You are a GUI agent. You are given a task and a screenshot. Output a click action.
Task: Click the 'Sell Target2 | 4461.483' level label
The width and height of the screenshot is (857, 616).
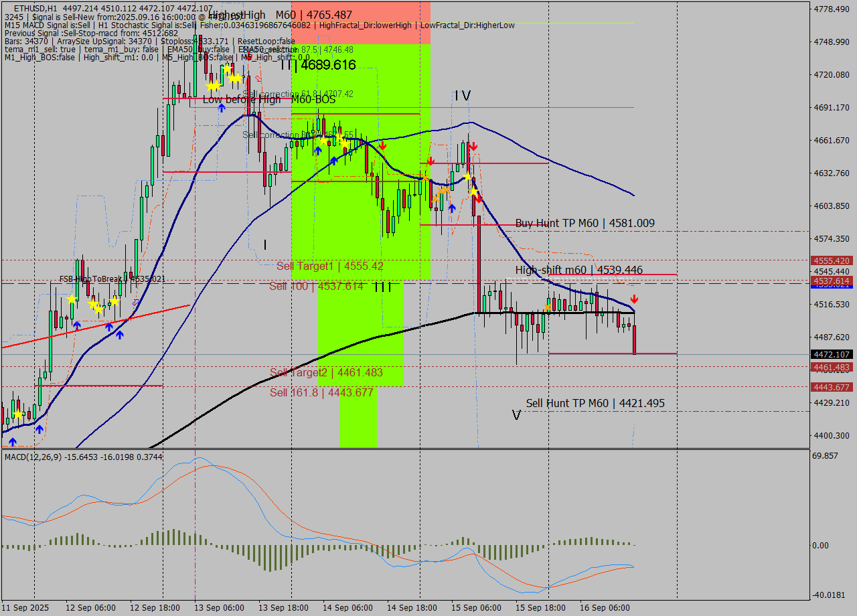(x=326, y=372)
